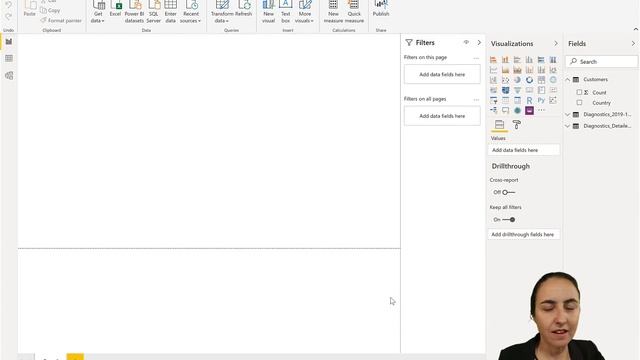Select the Ribbon chart visual
This screenshot has height=360, width=640.
pos(553,70)
